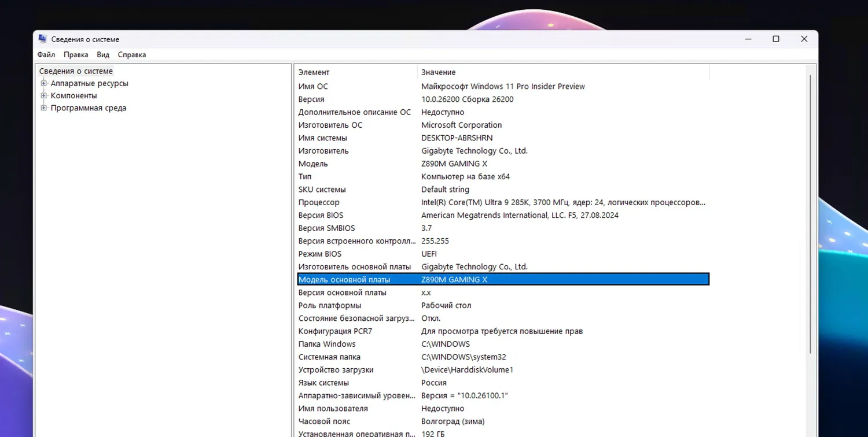Select the Имя пользователя row
Image resolution: width=868 pixels, height=437 pixels.
503,409
